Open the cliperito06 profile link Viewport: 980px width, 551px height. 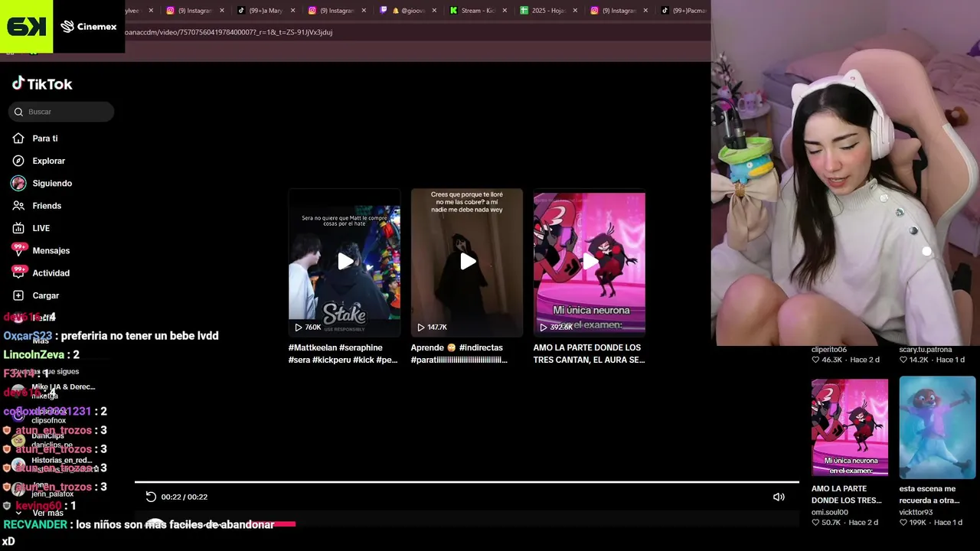pyautogui.click(x=829, y=350)
